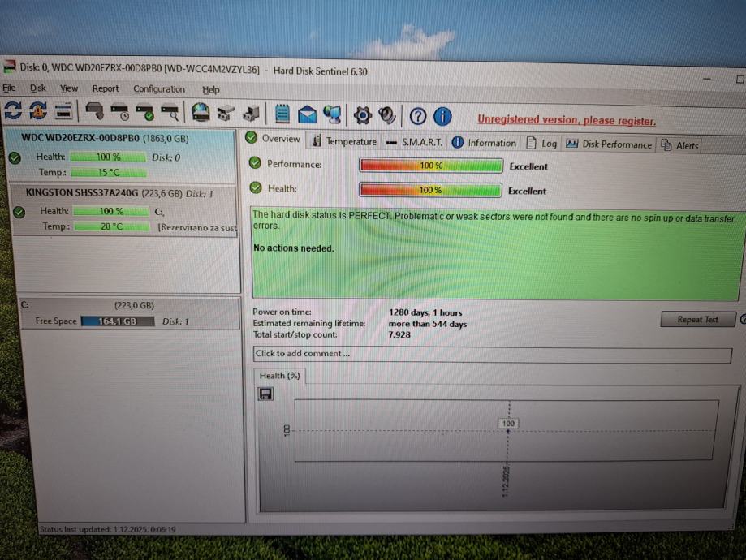Click the blue information about icon
The image size is (746, 560).
tap(443, 117)
